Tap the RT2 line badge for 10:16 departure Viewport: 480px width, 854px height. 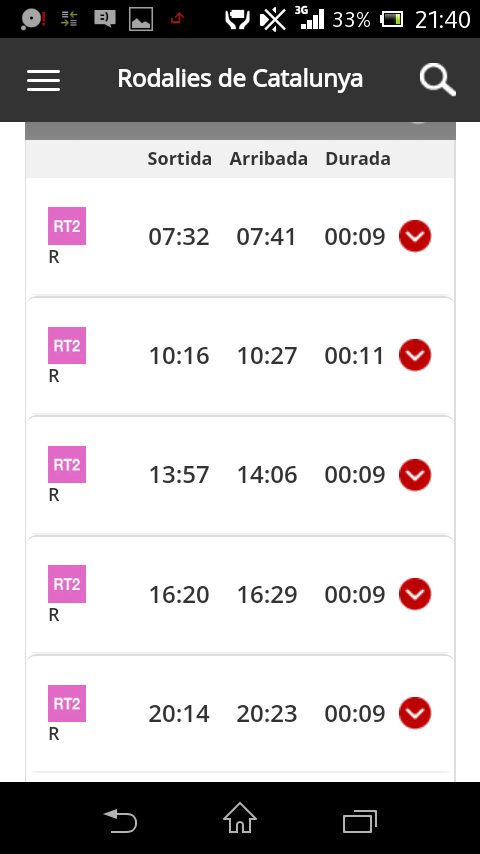[x=67, y=345]
